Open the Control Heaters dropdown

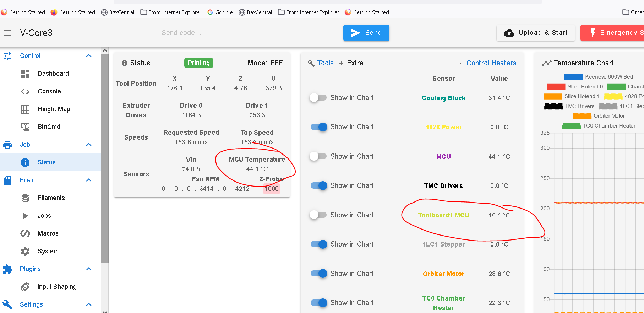(487, 63)
